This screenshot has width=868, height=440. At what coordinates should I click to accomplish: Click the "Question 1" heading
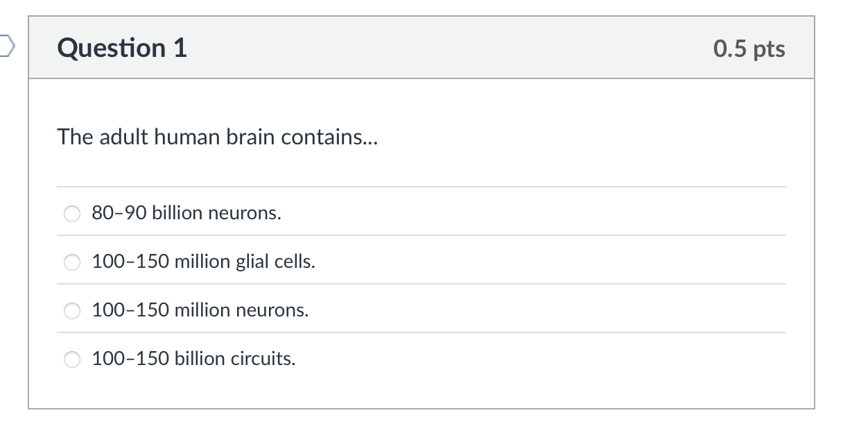(123, 48)
